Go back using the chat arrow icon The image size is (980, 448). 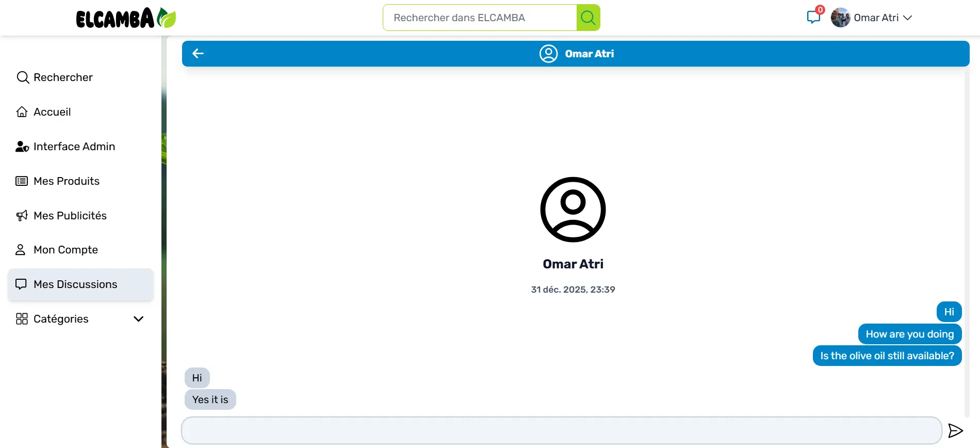(x=198, y=53)
